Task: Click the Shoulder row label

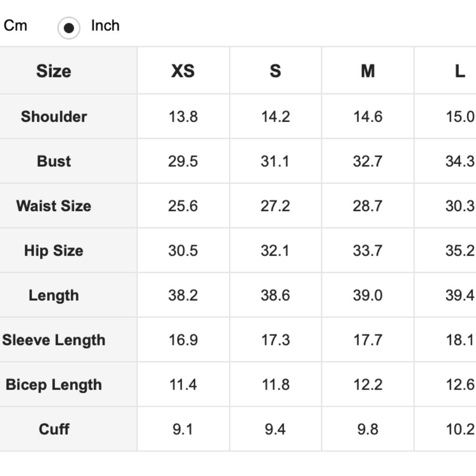Action: pyautogui.click(x=54, y=117)
